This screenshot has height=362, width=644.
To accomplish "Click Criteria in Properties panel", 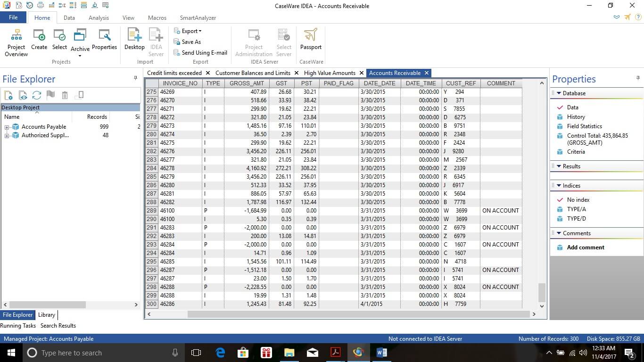I will (576, 152).
